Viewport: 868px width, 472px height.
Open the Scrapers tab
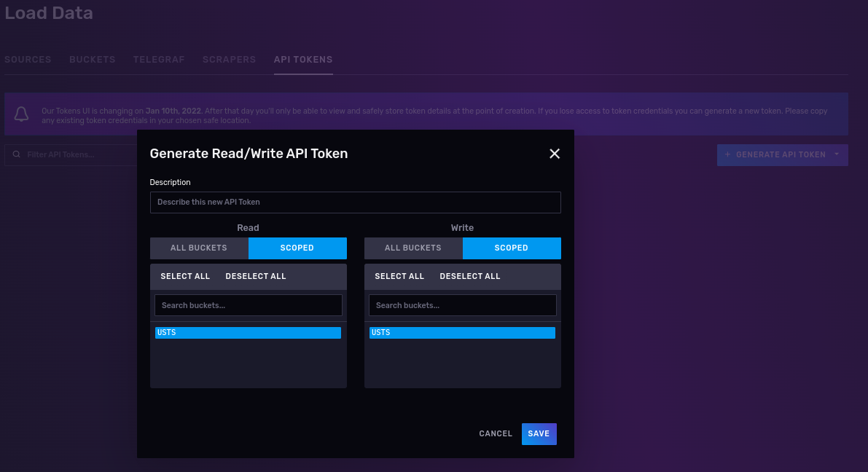click(229, 60)
